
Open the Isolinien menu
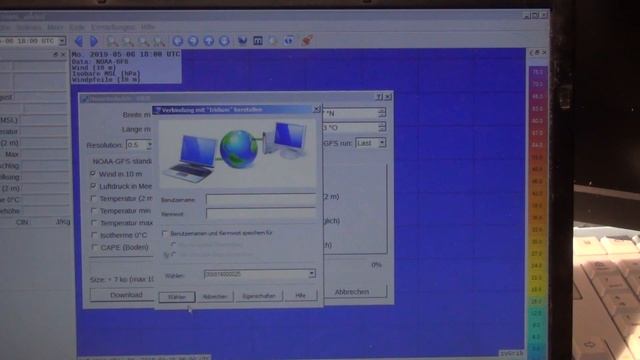coord(29,27)
